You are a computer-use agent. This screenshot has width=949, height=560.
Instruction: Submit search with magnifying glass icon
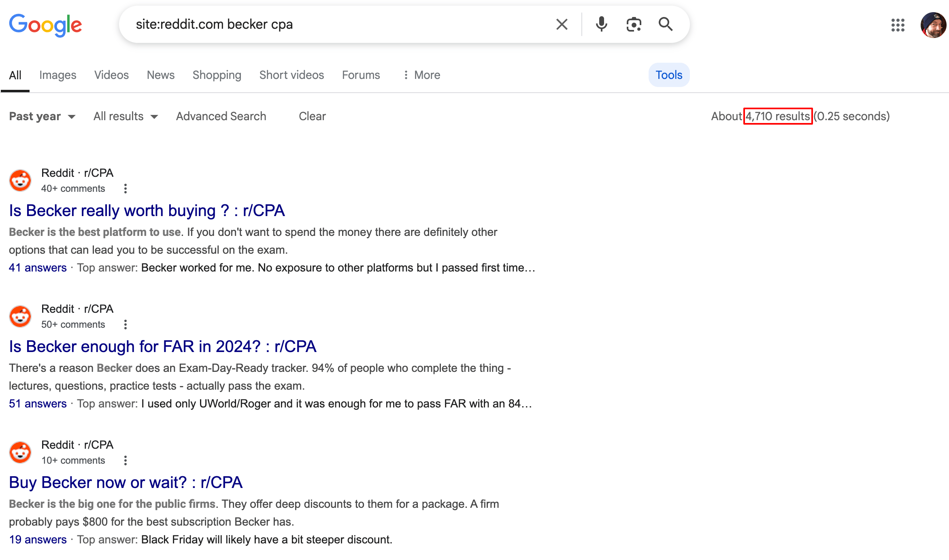point(666,24)
